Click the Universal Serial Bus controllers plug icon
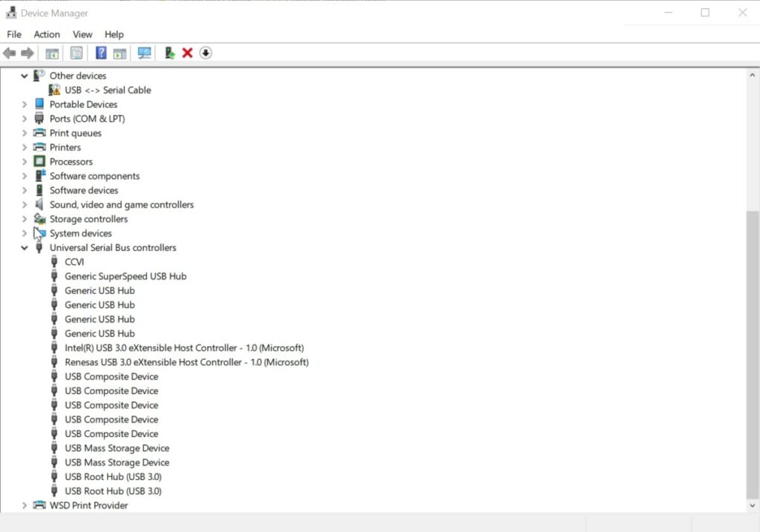The image size is (760, 532). pyautogui.click(x=39, y=248)
